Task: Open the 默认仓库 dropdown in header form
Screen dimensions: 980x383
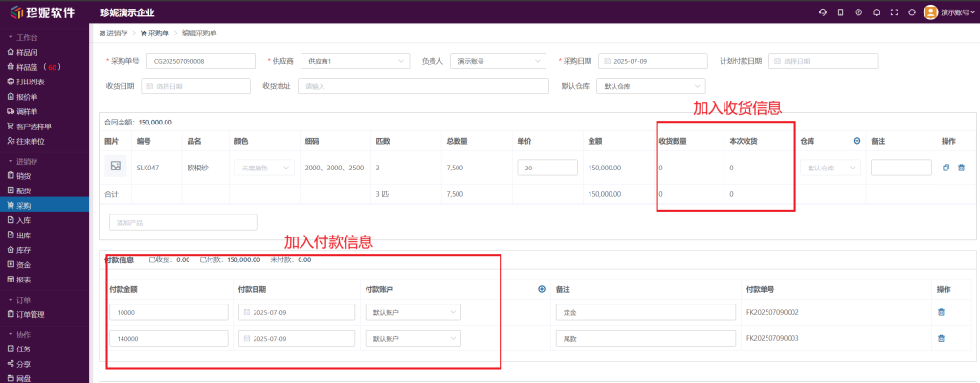Action: (x=643, y=86)
